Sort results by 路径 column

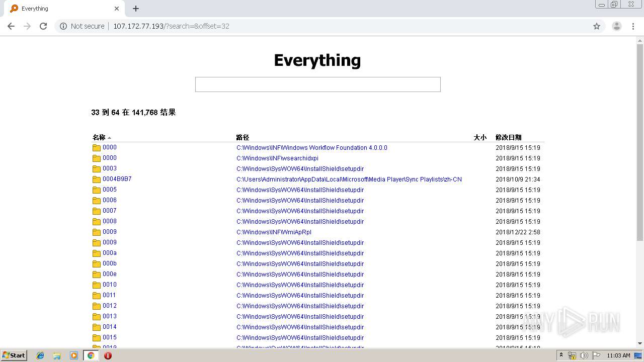pyautogui.click(x=243, y=137)
